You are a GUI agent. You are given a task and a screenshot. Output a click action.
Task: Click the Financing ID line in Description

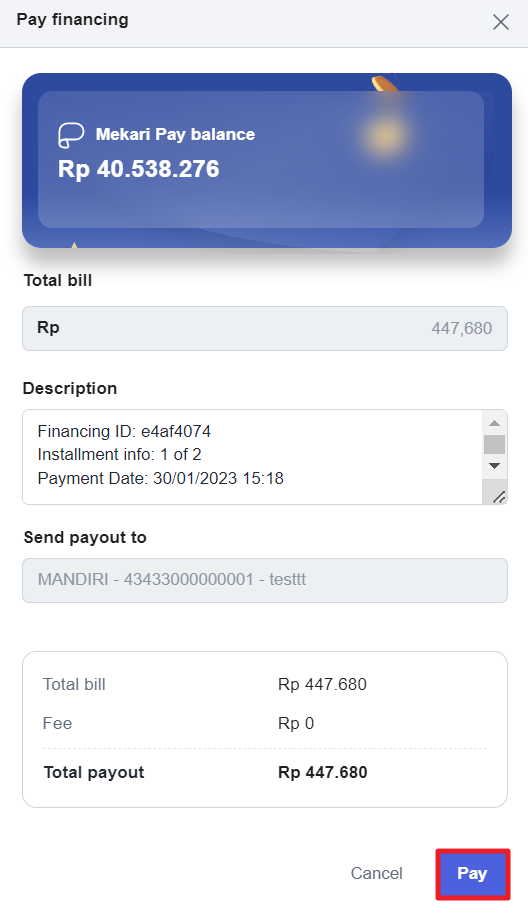(124, 431)
